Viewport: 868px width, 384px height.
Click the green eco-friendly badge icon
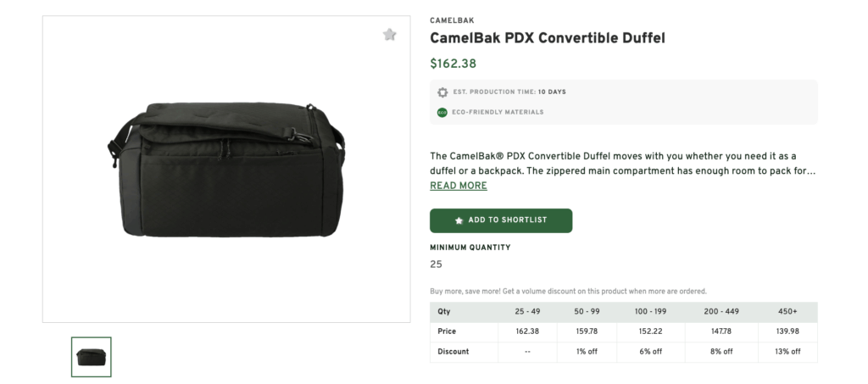[442, 112]
